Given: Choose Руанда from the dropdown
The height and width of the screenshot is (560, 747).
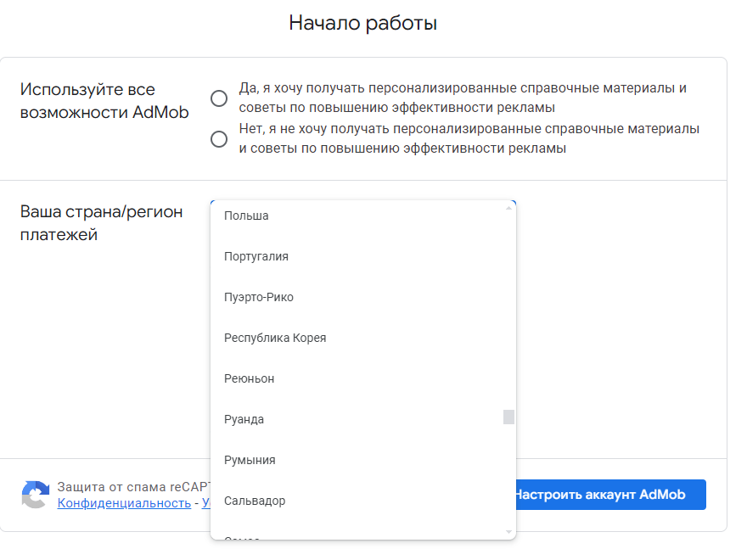Looking at the screenshot, I should click(x=244, y=419).
